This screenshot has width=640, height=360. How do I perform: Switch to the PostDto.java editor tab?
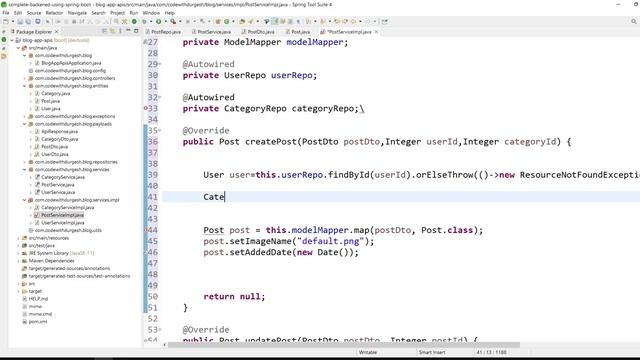[261, 31]
